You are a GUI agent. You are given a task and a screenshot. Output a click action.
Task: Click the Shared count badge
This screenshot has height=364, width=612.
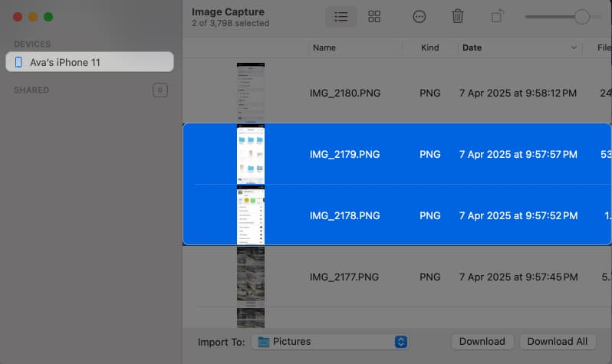160,90
